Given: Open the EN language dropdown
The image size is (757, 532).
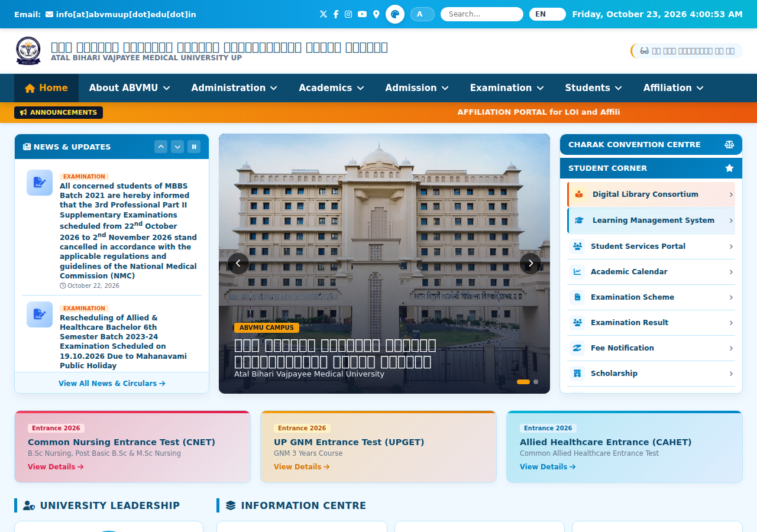Looking at the screenshot, I should 548,14.
